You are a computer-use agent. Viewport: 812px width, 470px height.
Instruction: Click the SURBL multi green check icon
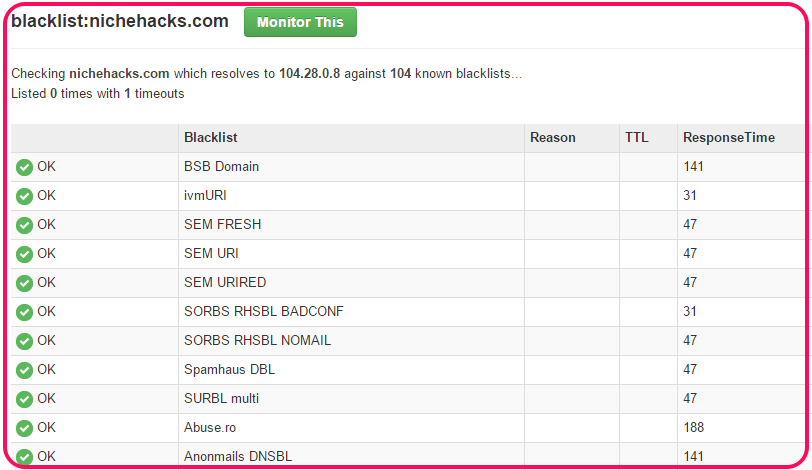[24, 399]
